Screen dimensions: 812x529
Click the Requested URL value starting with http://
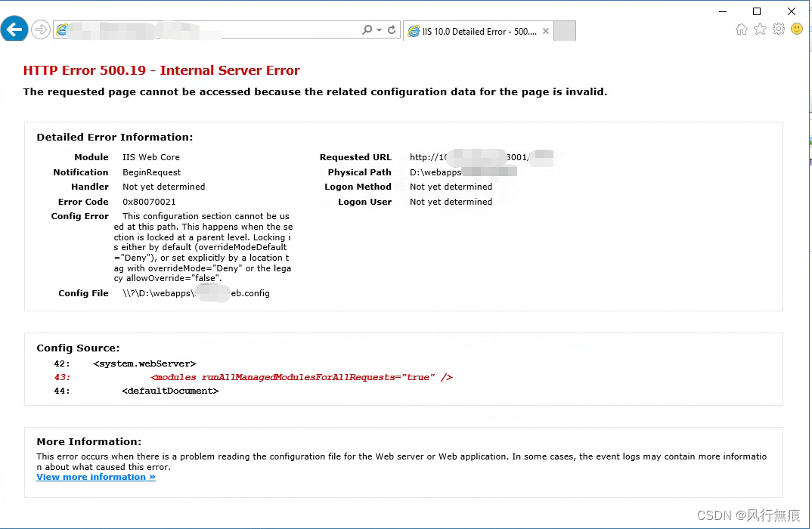481,157
